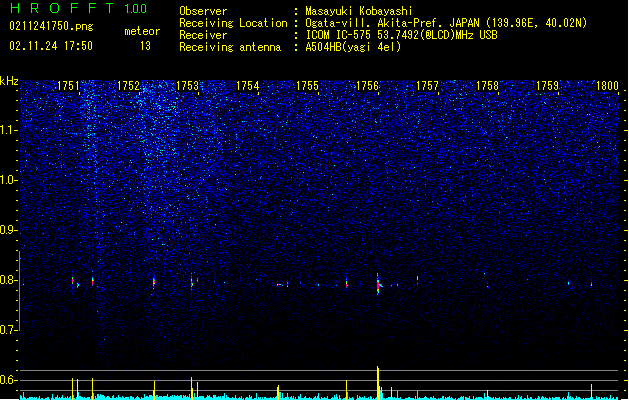Click the 1.1 kHz frequency tick label
Image resolution: width=629 pixels, height=400 pixels.
click(9, 130)
